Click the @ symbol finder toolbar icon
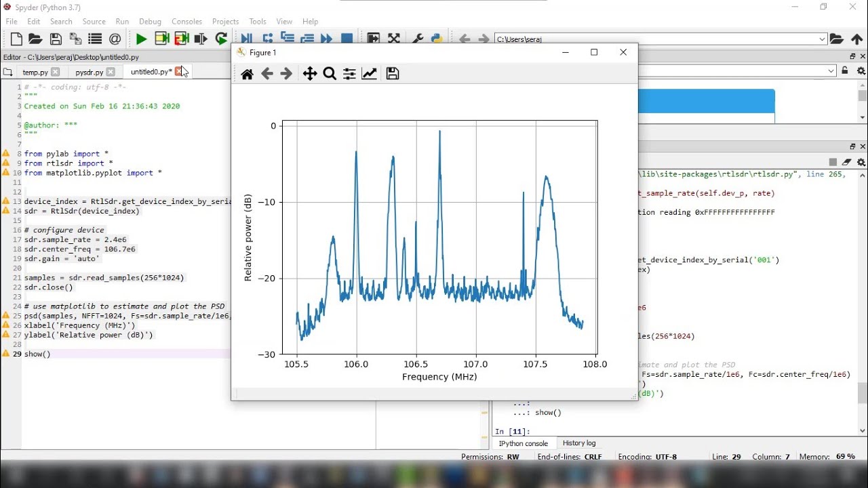The height and width of the screenshot is (488, 868). (115, 39)
